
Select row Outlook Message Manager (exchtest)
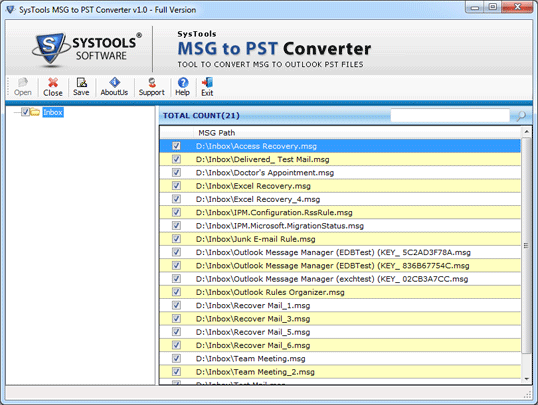pyautogui.click(x=340, y=279)
